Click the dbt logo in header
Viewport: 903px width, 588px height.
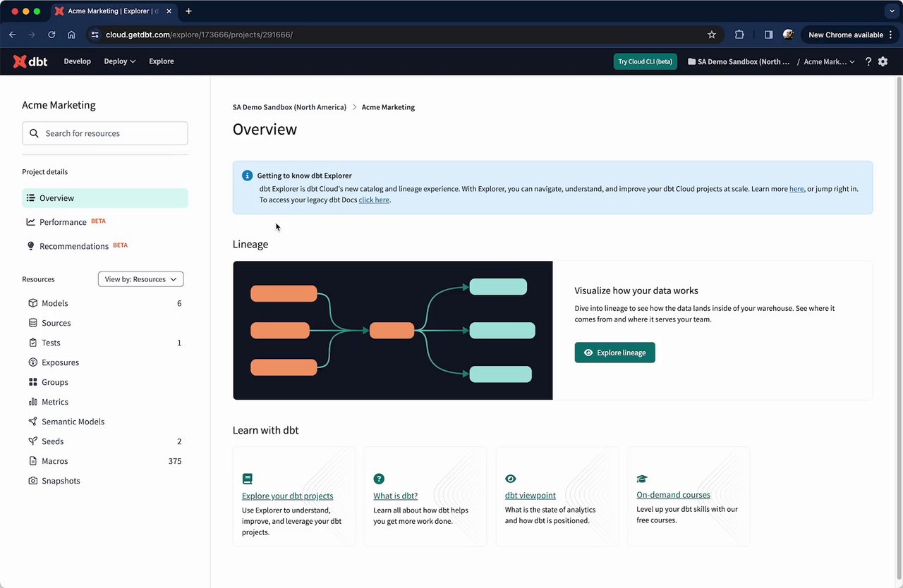click(30, 61)
